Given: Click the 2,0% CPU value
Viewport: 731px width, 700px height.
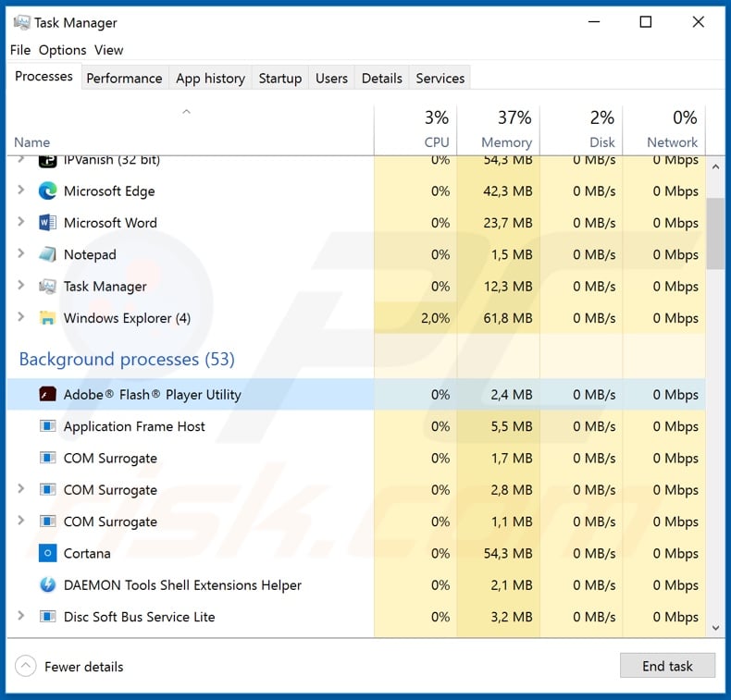Looking at the screenshot, I should [436, 318].
